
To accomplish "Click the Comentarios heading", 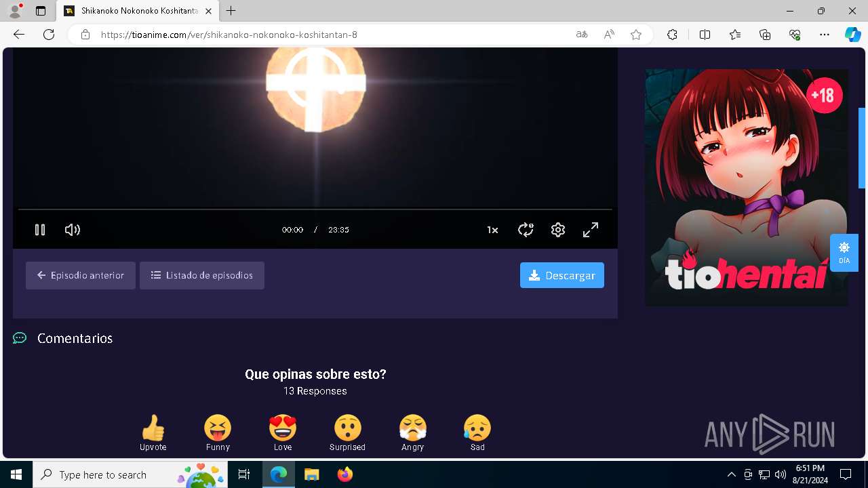I will tap(75, 338).
